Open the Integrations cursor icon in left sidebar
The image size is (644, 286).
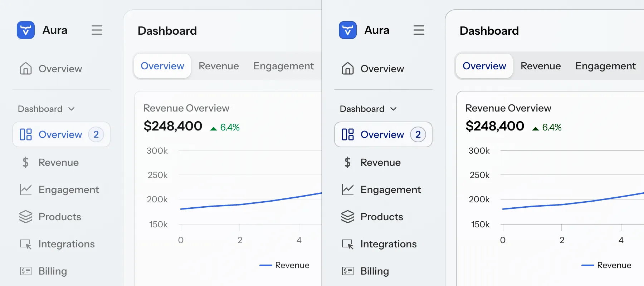(x=26, y=244)
